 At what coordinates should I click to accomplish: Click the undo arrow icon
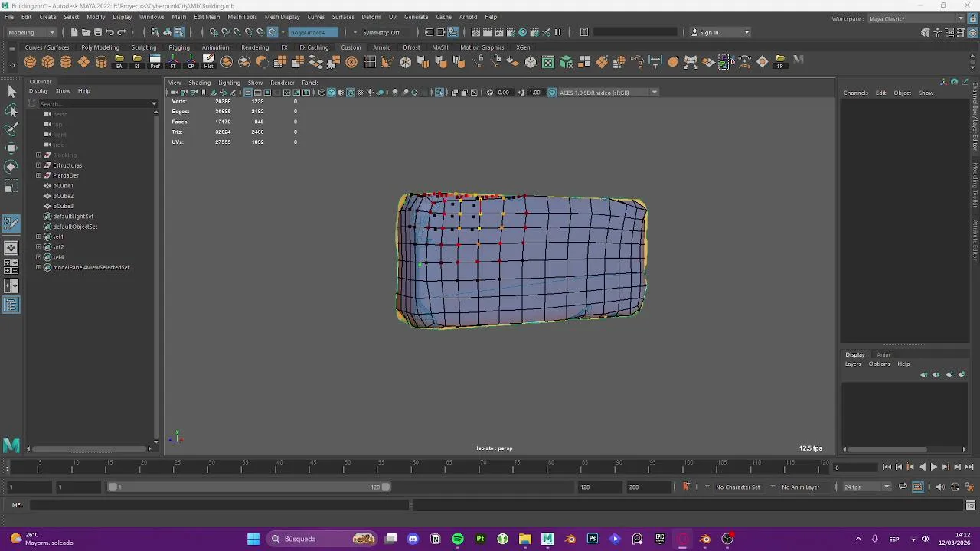pos(109,32)
